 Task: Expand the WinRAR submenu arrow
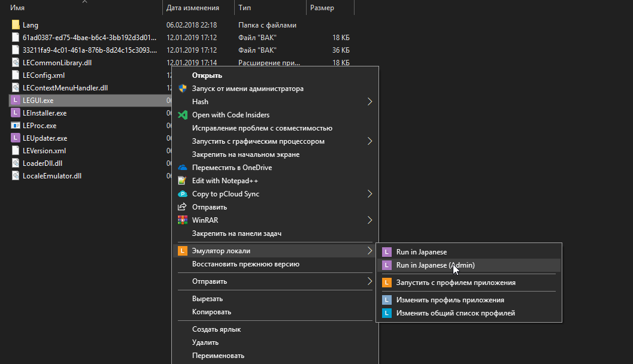pos(369,220)
